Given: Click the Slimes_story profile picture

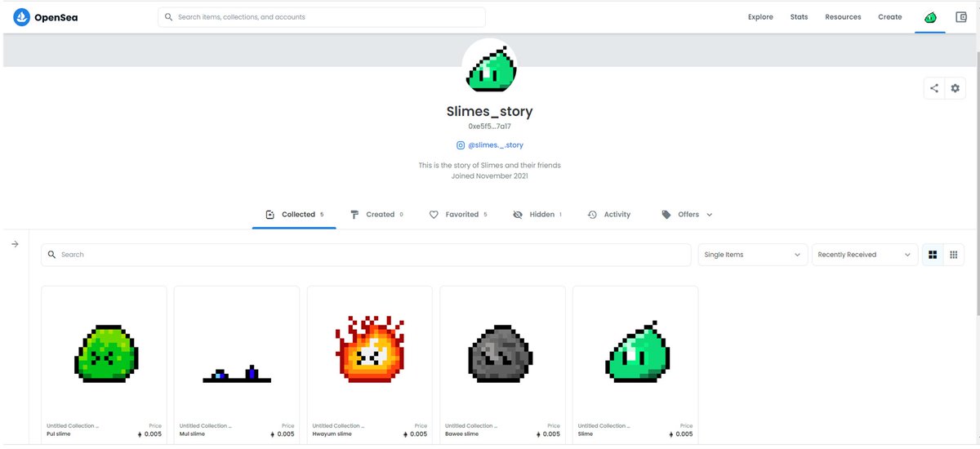Looking at the screenshot, I should click(x=490, y=67).
